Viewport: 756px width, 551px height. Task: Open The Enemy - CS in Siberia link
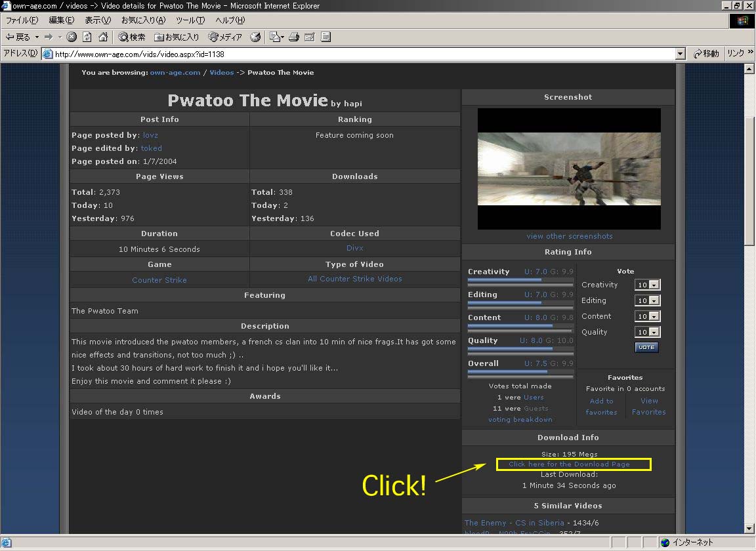click(514, 523)
